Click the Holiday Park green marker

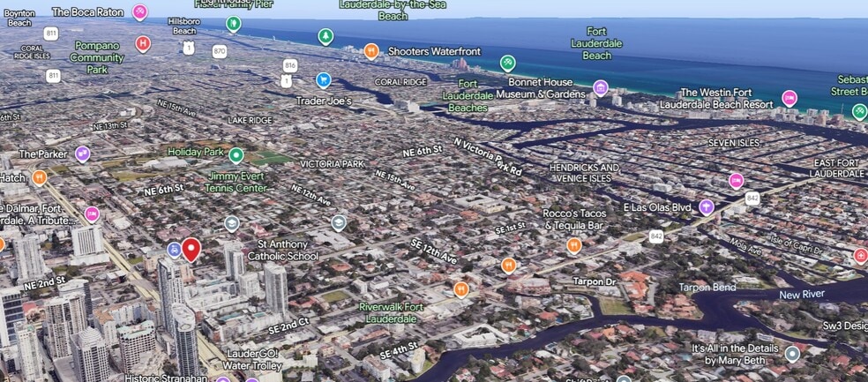point(236,156)
